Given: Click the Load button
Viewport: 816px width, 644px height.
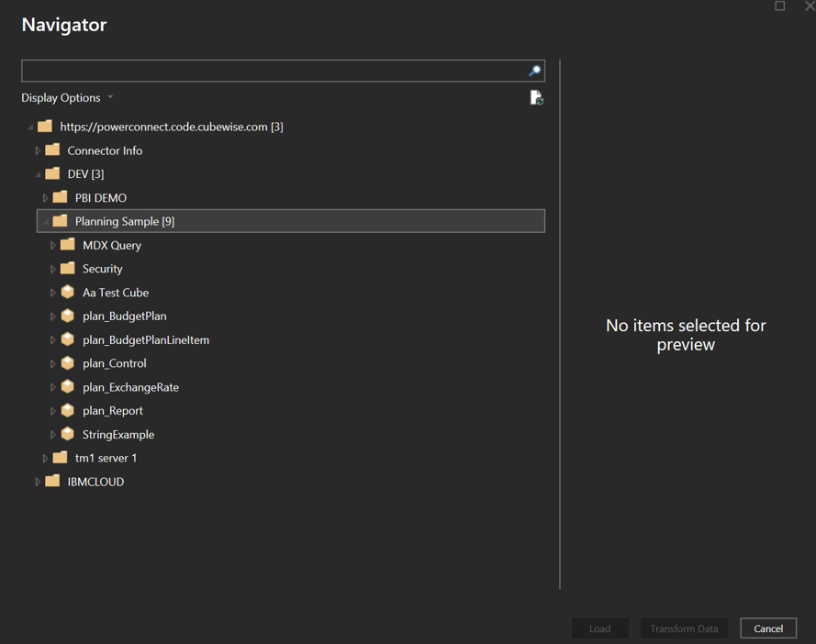Looking at the screenshot, I should [x=600, y=628].
